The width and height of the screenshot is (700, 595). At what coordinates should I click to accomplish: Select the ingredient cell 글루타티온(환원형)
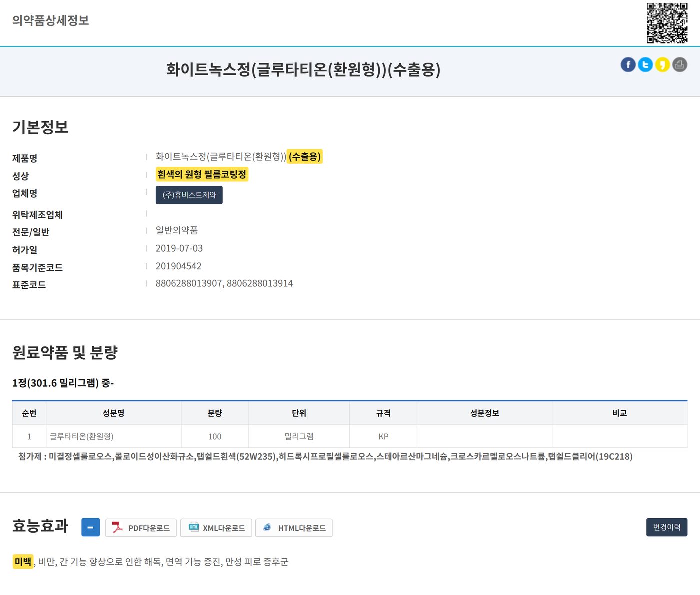tap(114, 436)
